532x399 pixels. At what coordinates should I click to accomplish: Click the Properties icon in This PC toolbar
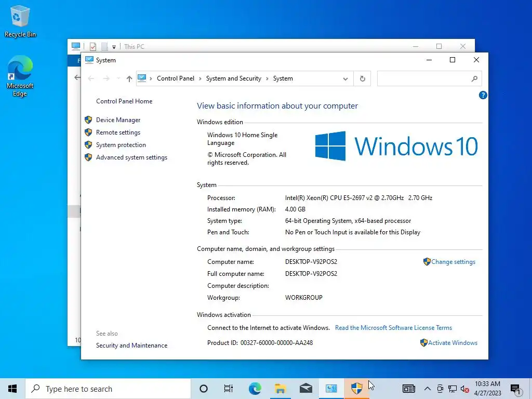coord(93,46)
